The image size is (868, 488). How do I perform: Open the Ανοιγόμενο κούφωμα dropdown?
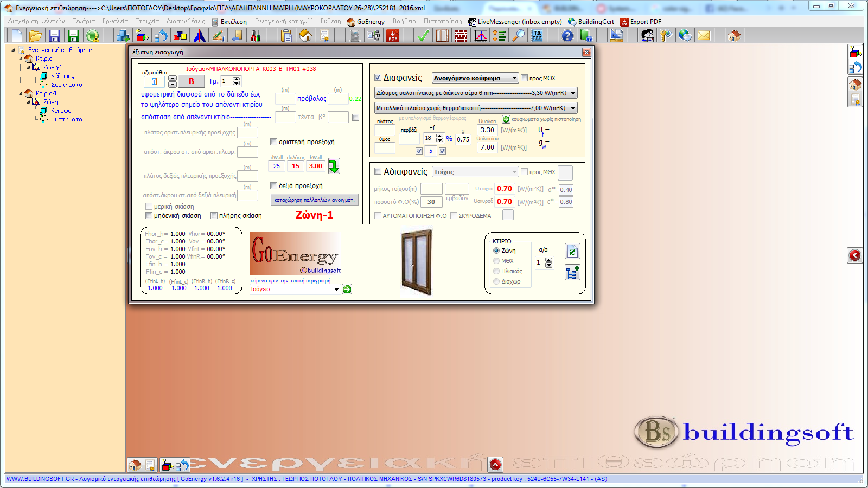click(514, 78)
